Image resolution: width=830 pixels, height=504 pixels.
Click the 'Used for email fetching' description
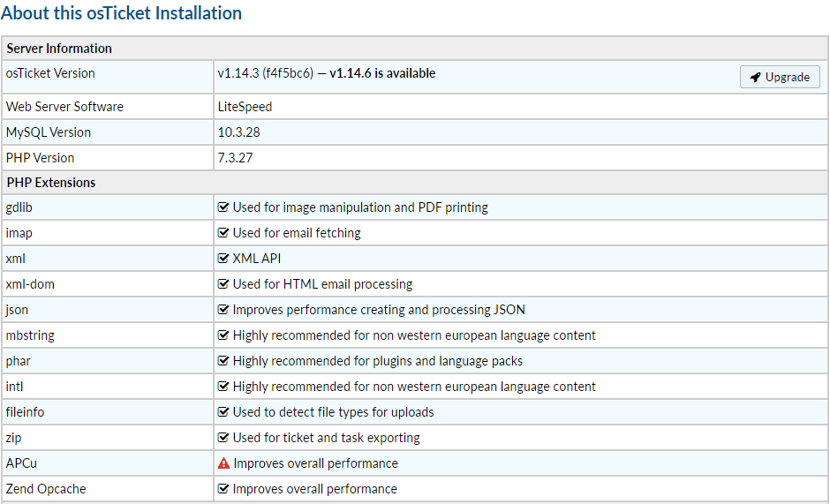pos(297,233)
